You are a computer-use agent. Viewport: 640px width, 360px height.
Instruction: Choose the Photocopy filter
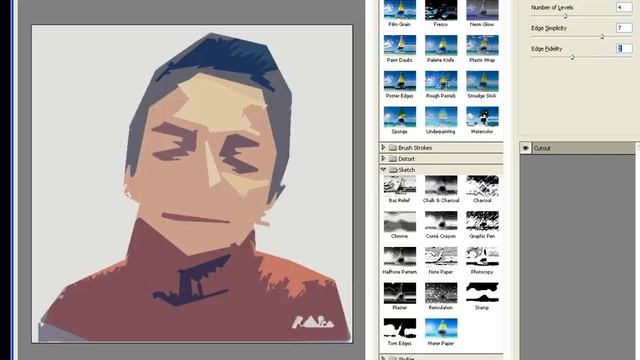(x=482, y=257)
